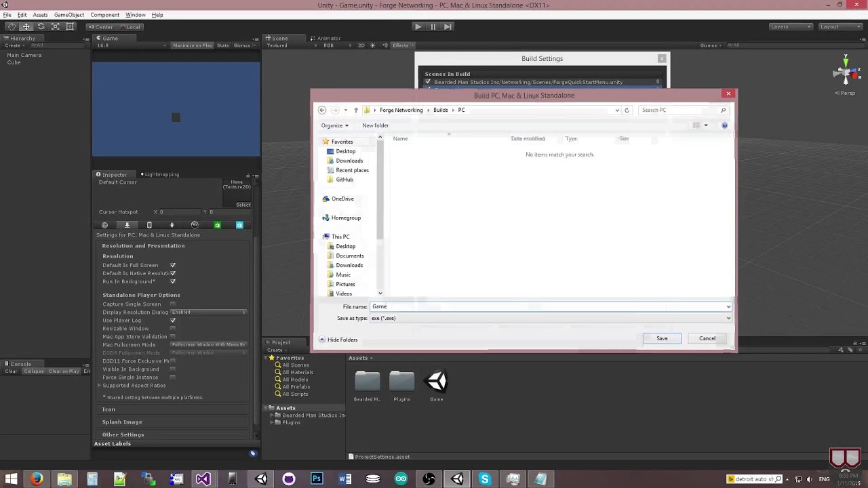Toggle Default Is Full Screen checkbox
This screenshot has height=488, width=868.
pos(173,265)
